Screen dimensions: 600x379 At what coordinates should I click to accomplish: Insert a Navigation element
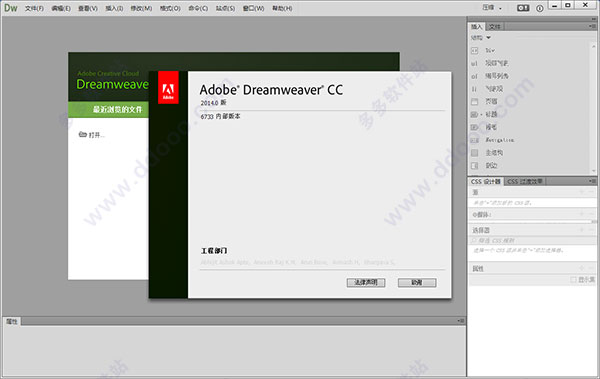[492, 140]
